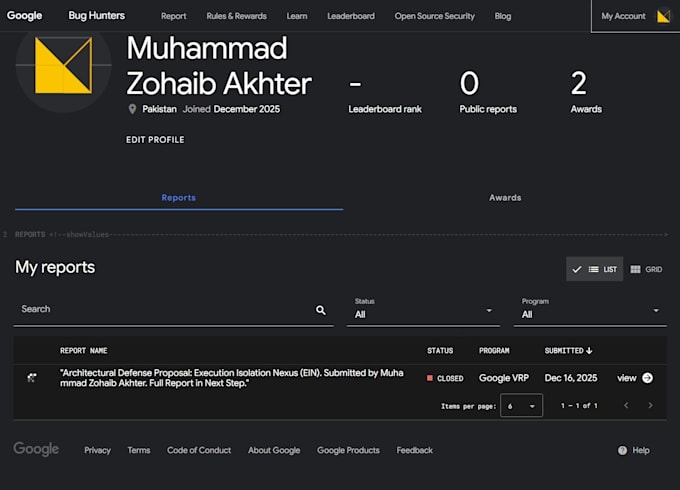Click the Google logo in header

[x=24, y=16]
